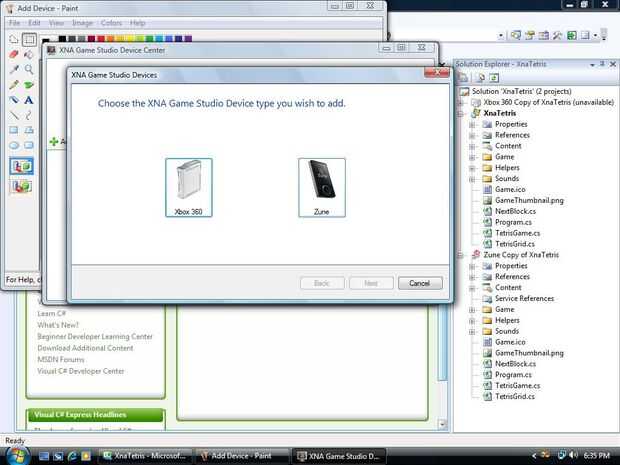Image resolution: width=620 pixels, height=465 pixels.
Task: Select the Line tool in Paint
Action: pos(14,115)
